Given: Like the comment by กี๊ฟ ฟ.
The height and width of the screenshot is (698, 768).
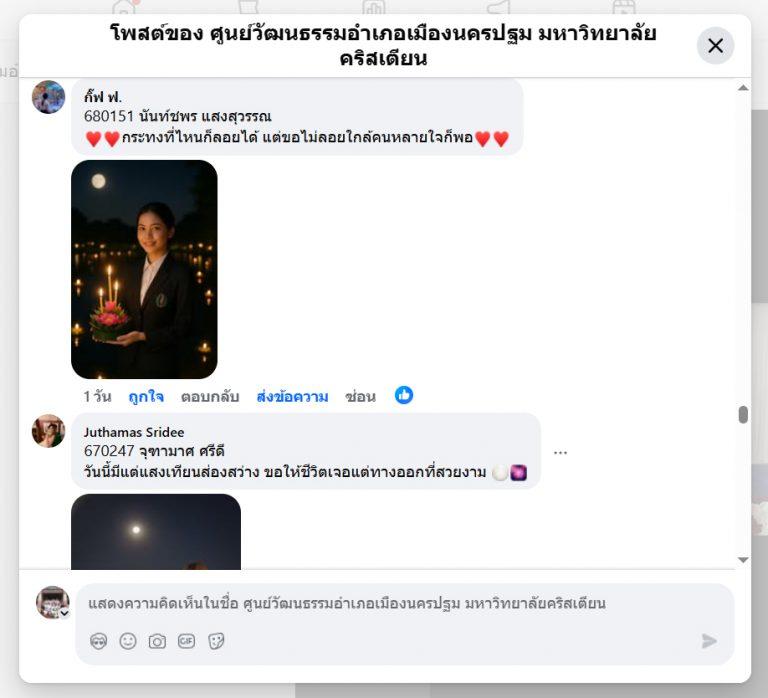Looking at the screenshot, I should pyautogui.click(x=146, y=397).
